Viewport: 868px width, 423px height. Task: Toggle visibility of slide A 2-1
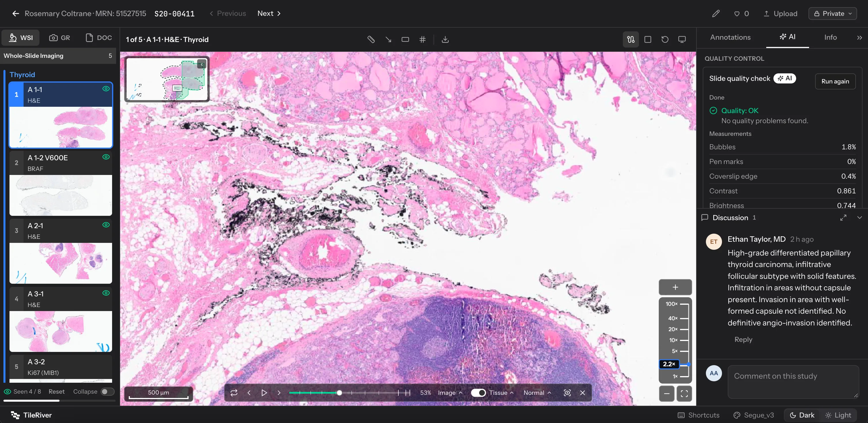pos(106,225)
